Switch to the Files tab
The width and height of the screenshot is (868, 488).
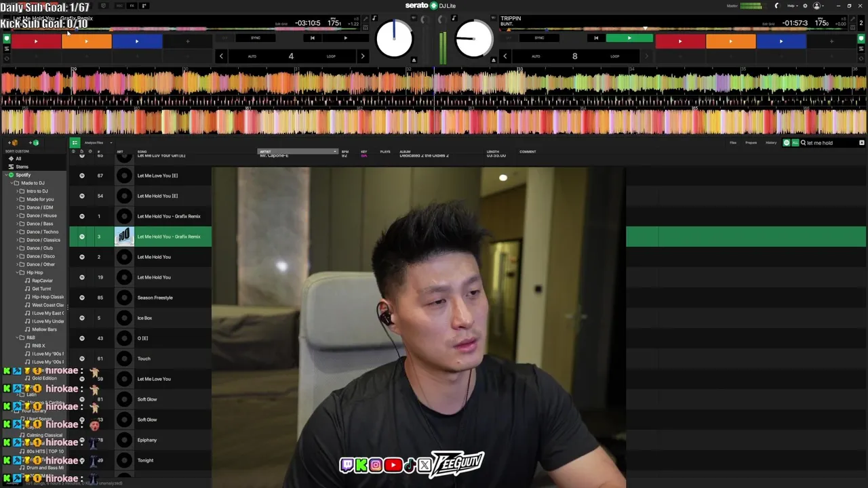tap(733, 143)
